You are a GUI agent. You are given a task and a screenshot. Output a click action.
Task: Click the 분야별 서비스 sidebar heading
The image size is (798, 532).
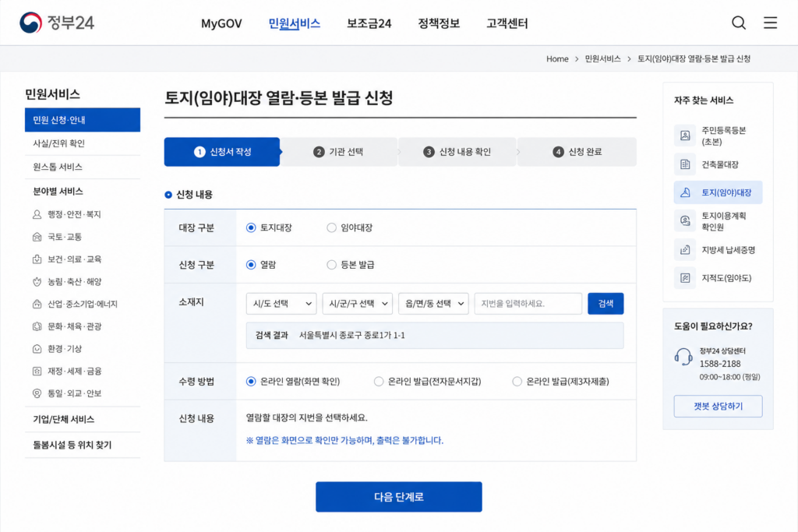pos(58,192)
